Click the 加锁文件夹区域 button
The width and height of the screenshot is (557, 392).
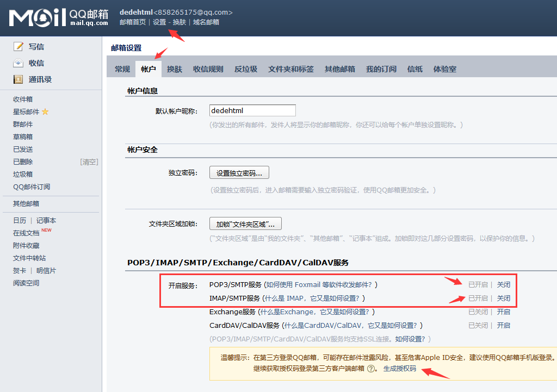click(245, 223)
